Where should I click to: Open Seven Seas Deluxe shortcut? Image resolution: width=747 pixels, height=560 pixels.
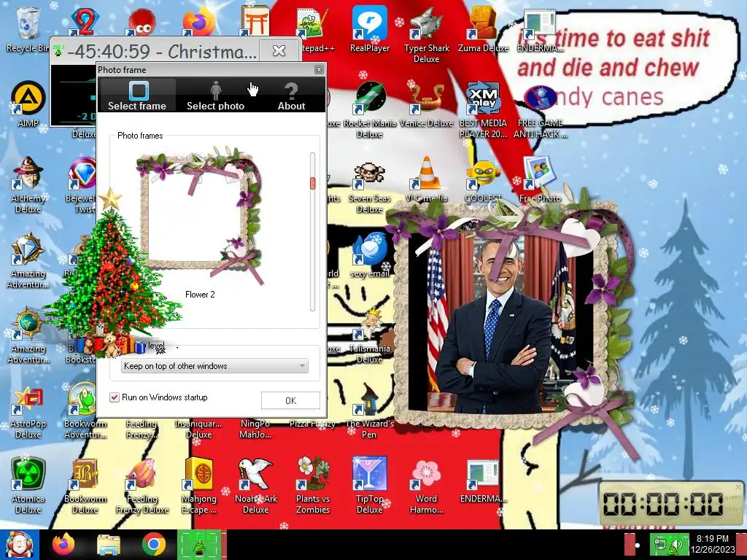(x=370, y=187)
